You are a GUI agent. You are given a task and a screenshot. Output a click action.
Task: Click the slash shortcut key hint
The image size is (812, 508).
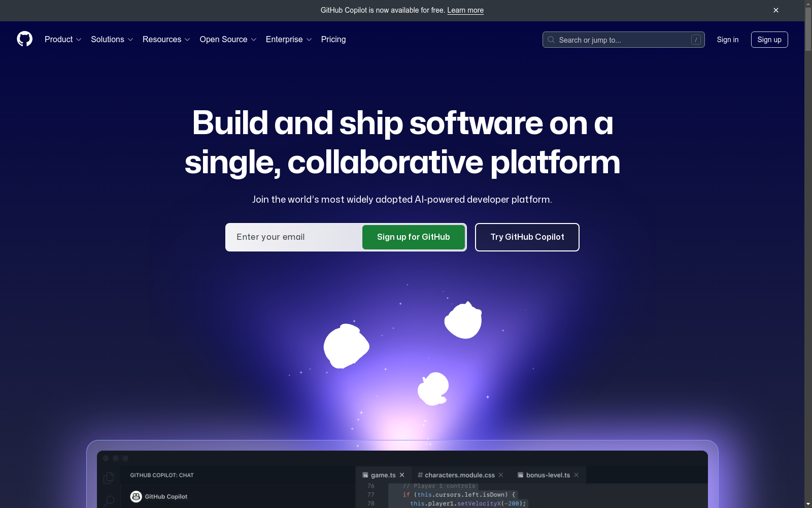[696, 40]
